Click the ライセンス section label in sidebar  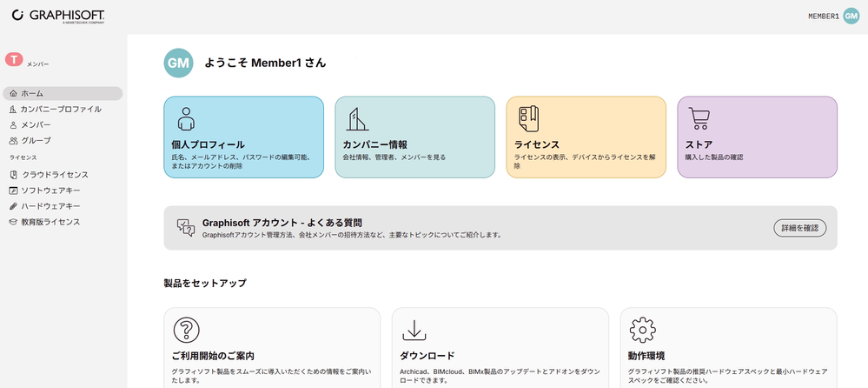click(x=23, y=157)
